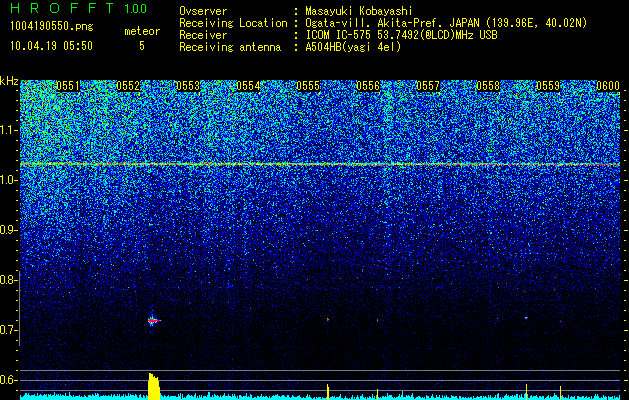Click the meteor count value 5

coord(142,46)
